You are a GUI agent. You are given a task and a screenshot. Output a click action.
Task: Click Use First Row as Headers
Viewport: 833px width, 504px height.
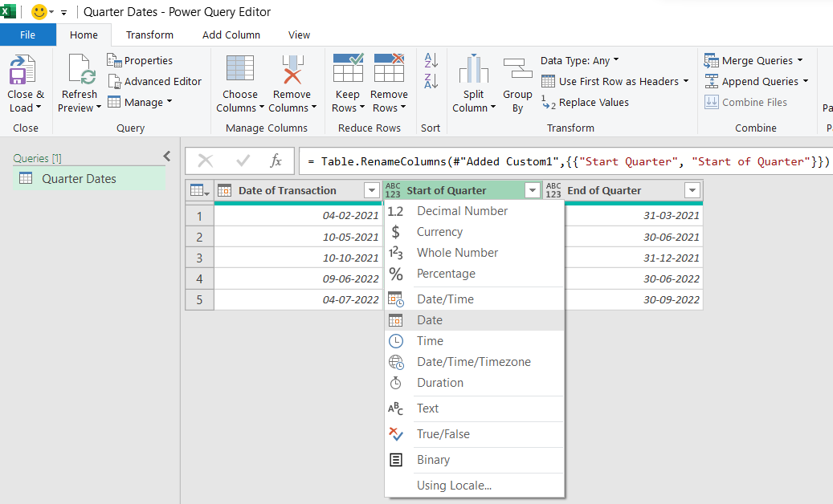tap(615, 81)
